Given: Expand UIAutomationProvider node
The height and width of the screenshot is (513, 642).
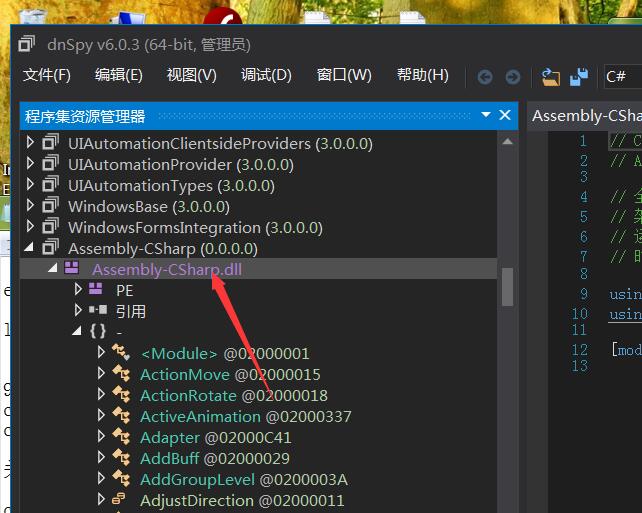Looking at the screenshot, I should tap(30, 163).
